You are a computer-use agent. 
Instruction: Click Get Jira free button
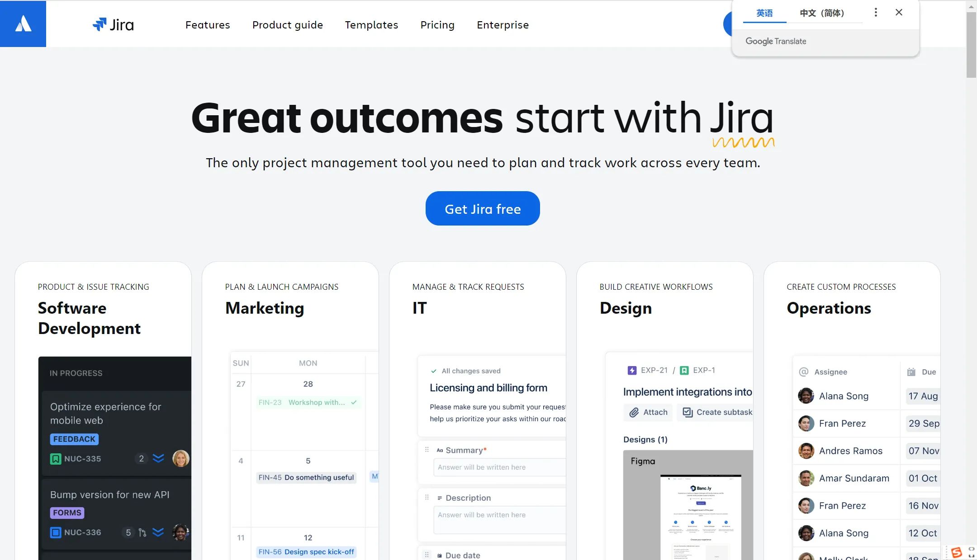(483, 208)
